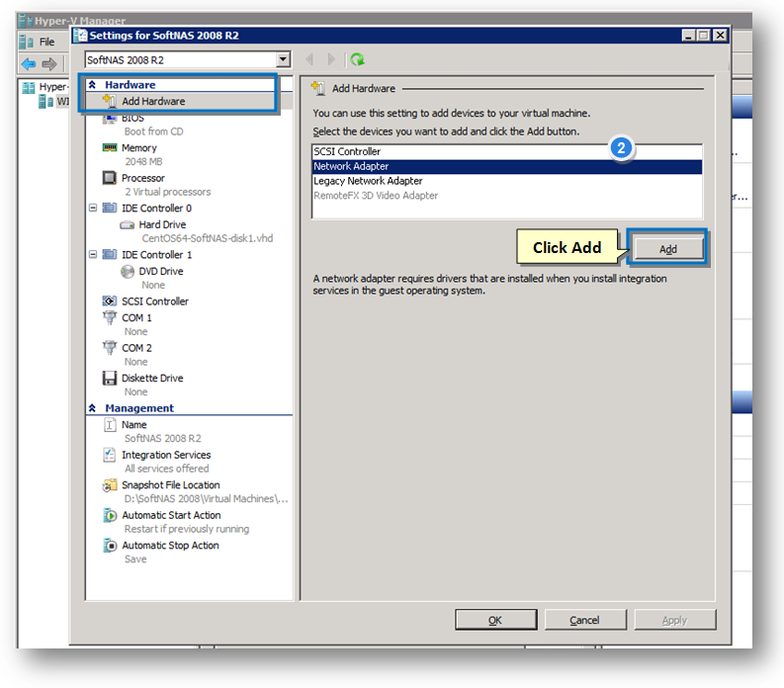
Task: Click the Add Hardware icon in the tree
Action: tap(110, 101)
